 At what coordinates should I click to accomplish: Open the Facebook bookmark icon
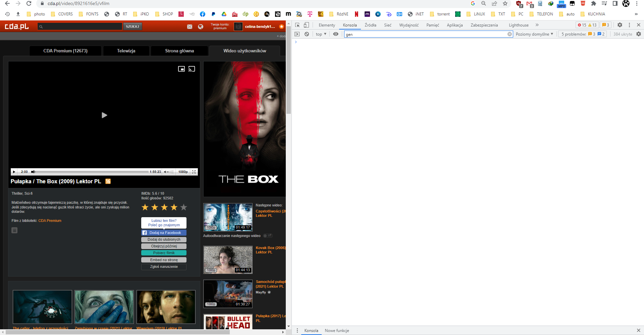(x=203, y=14)
